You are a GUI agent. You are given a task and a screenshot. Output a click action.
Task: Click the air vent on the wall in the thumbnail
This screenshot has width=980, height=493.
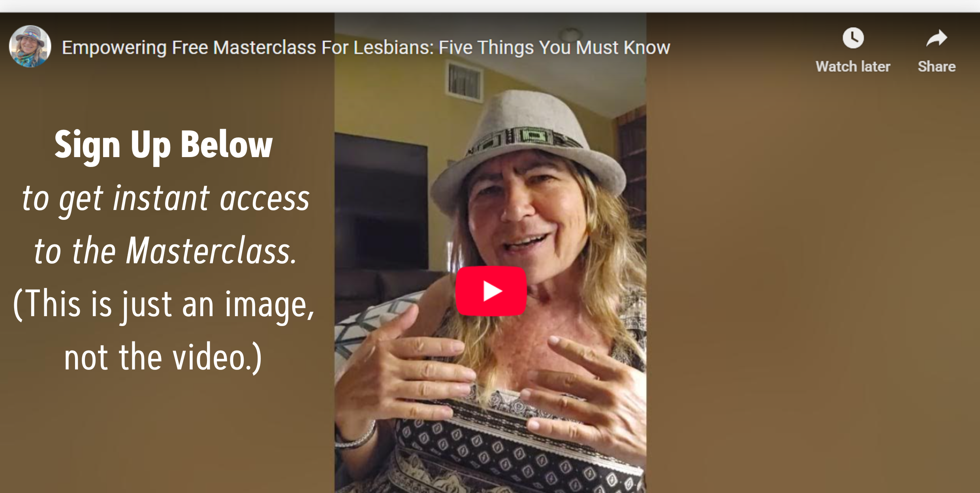pyautogui.click(x=464, y=81)
